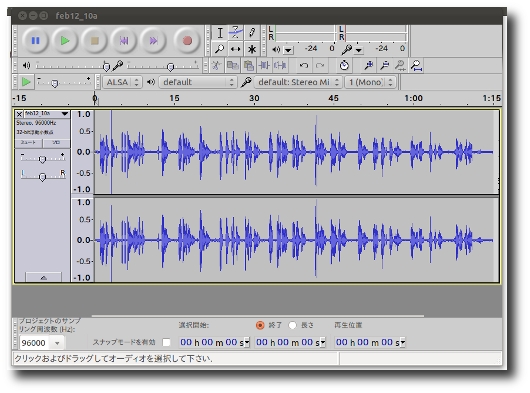The image size is (530, 393).
Task: Fit selection in window
Action: click(400, 65)
